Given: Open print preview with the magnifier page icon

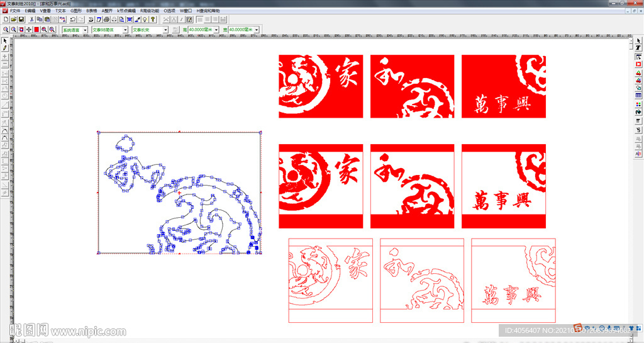Looking at the screenshot, I should pyautogui.click(x=121, y=20).
